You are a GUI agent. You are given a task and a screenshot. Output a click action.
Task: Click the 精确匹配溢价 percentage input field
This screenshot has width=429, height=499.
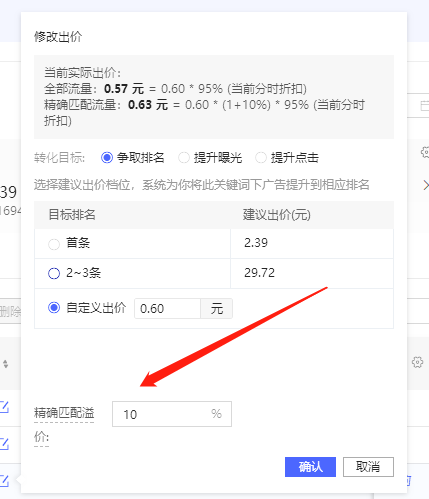[172, 414]
